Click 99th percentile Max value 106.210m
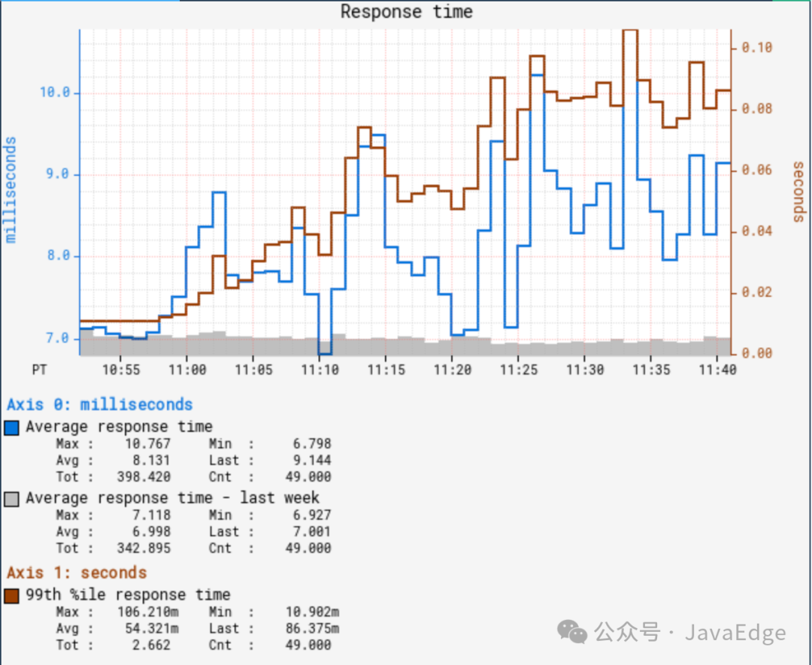The width and height of the screenshot is (812, 665). coord(147,612)
